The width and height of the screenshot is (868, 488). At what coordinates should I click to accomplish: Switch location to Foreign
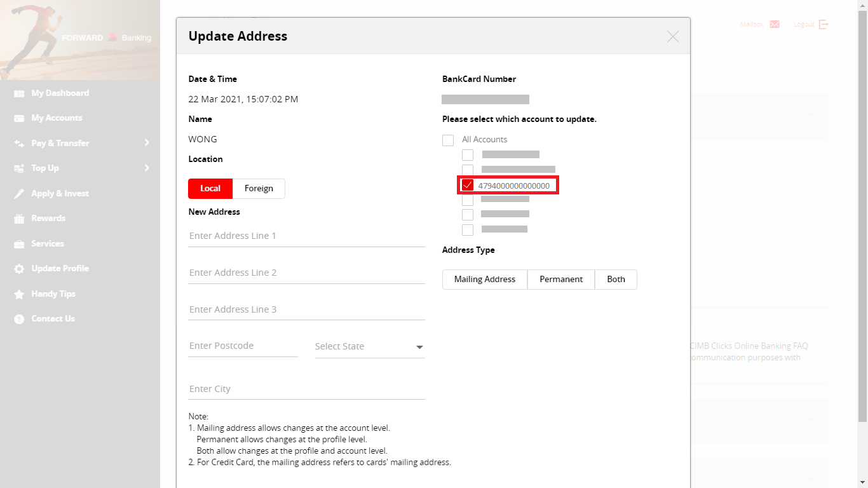259,189
